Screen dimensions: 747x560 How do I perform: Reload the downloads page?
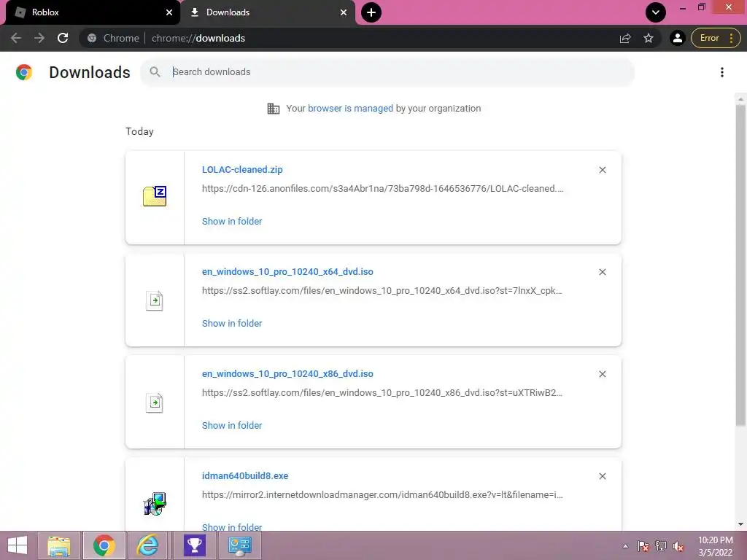63,38
